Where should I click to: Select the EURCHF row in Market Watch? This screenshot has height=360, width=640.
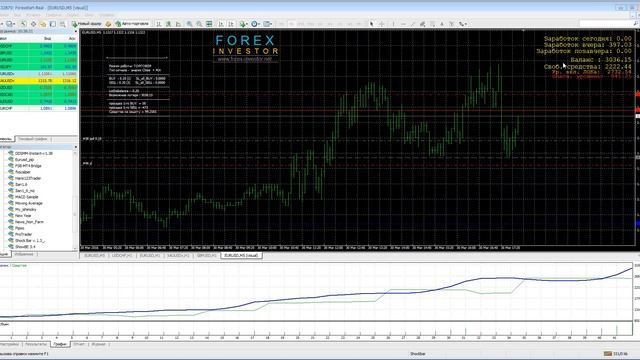tap(39, 109)
